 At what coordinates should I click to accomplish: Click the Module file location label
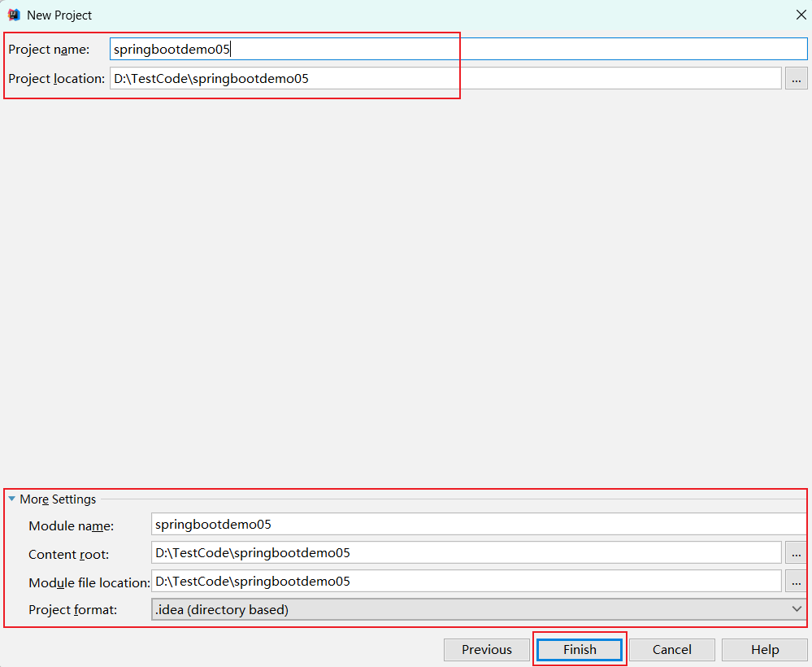[89, 582]
